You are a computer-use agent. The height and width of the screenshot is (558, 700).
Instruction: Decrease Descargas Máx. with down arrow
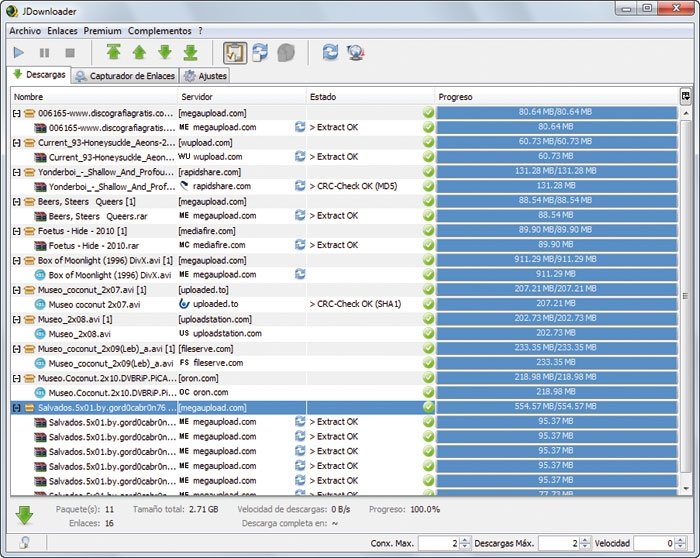[585, 547]
